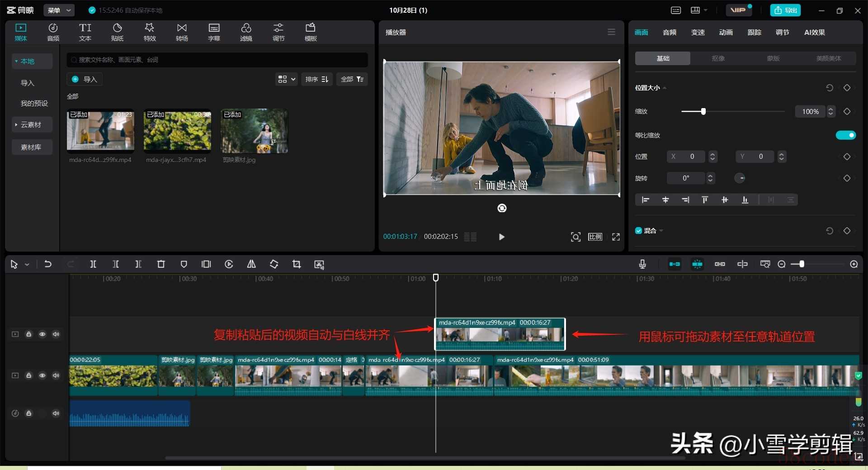Click the 导出 export button

[x=785, y=10]
